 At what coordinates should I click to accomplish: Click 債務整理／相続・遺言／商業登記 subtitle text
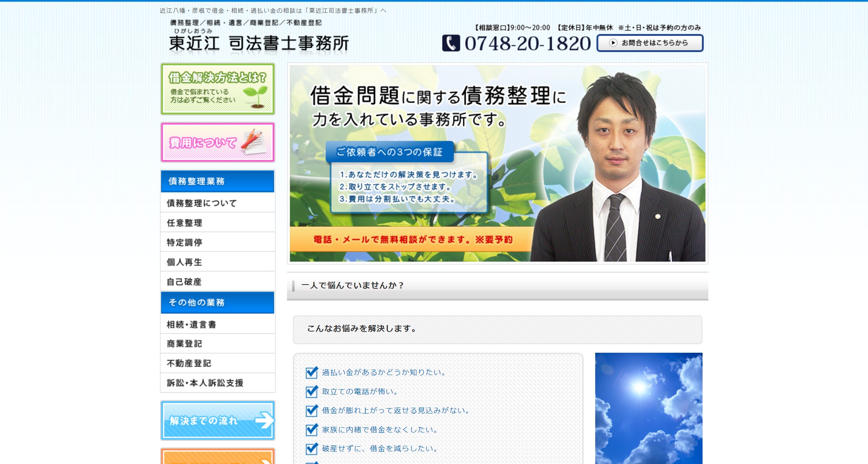point(246,23)
